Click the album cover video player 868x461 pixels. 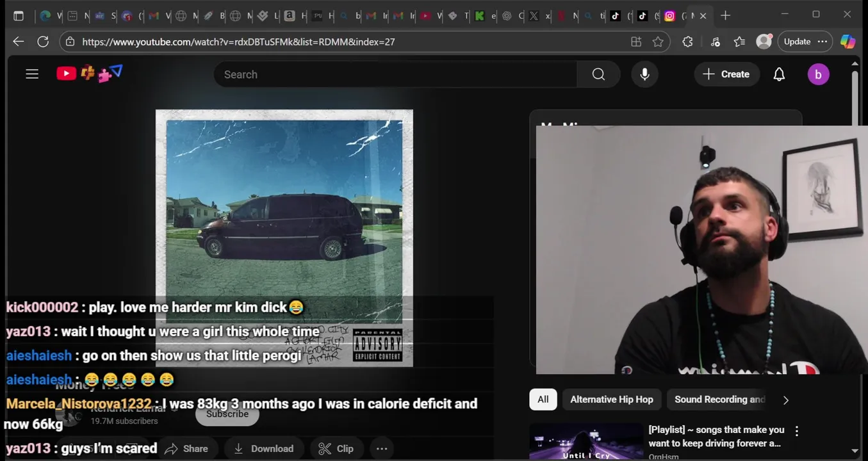point(284,238)
